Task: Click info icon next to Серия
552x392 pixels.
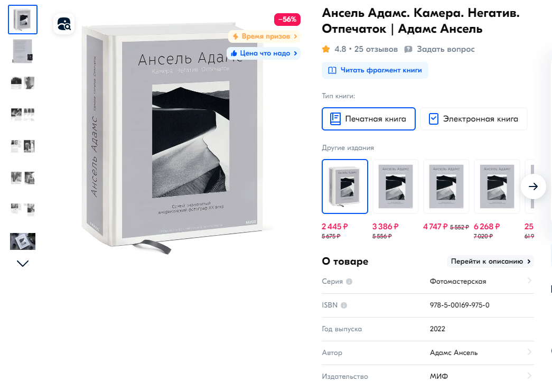Action: tap(349, 282)
